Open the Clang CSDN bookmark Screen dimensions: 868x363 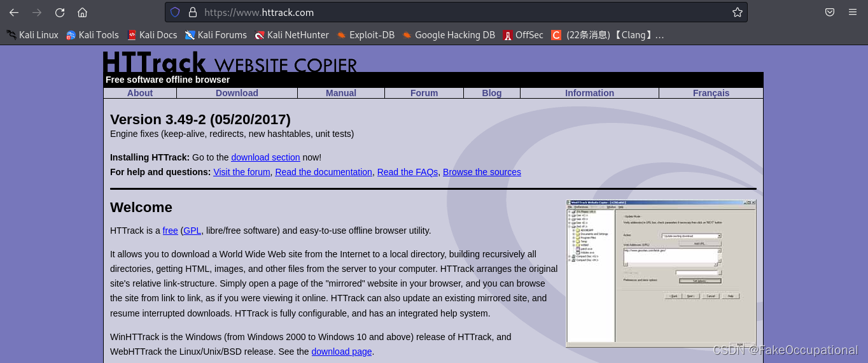(608, 35)
